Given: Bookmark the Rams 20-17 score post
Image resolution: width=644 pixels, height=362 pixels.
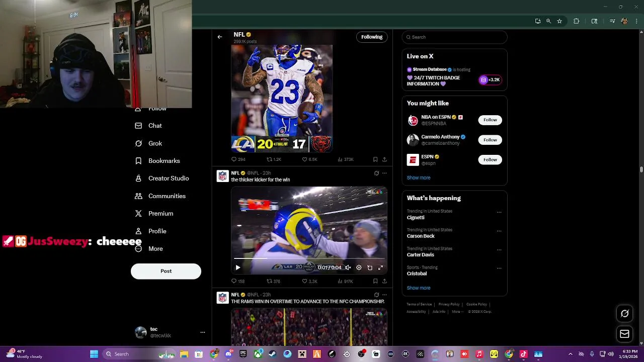Looking at the screenshot, I should point(375,159).
